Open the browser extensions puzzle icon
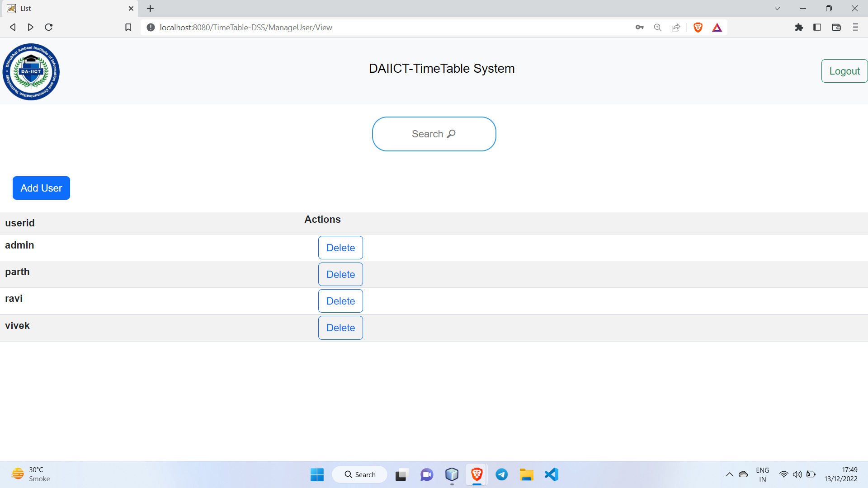 799,28
